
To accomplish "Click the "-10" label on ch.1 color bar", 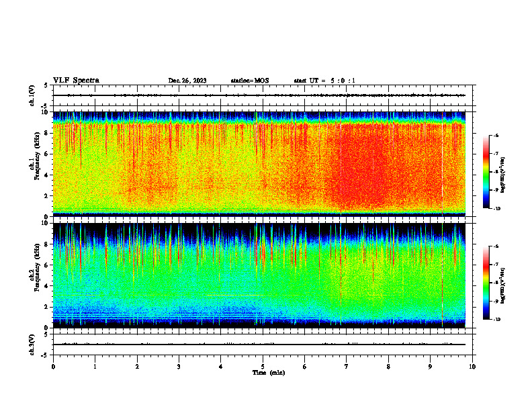I will [x=496, y=208].
